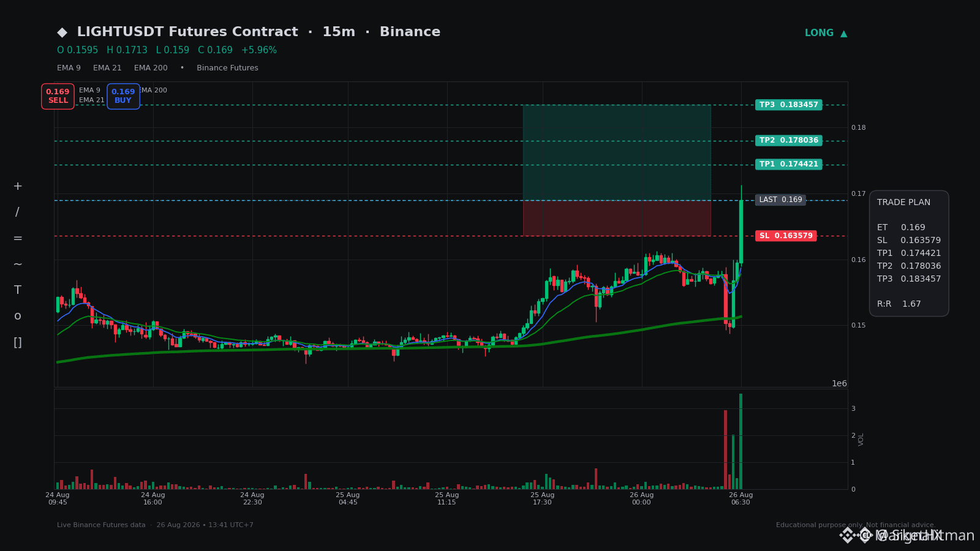
Task: Click the 0.17 price axis label
Action: (x=859, y=193)
